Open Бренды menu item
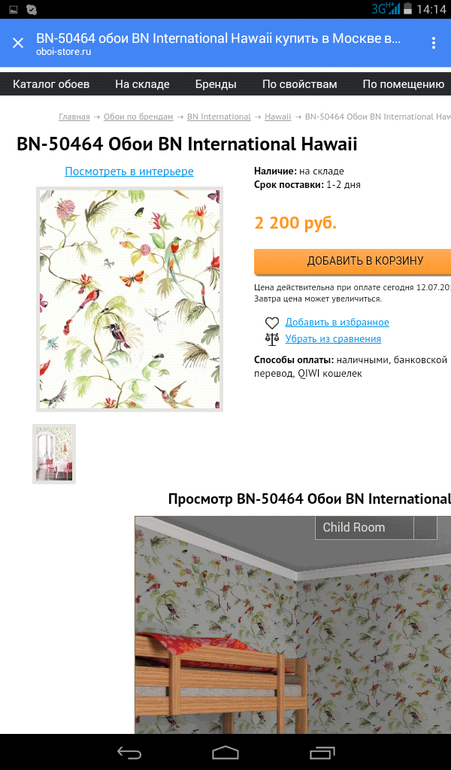 (x=216, y=84)
